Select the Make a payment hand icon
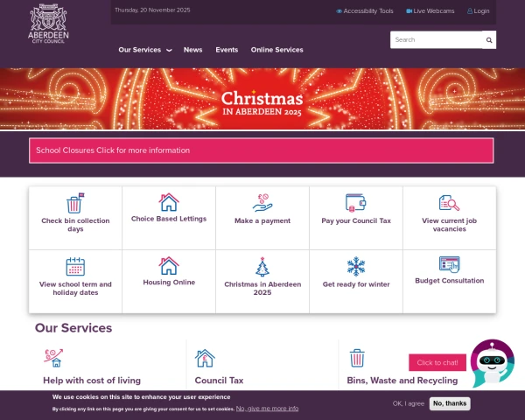The image size is (525, 420). [262, 203]
